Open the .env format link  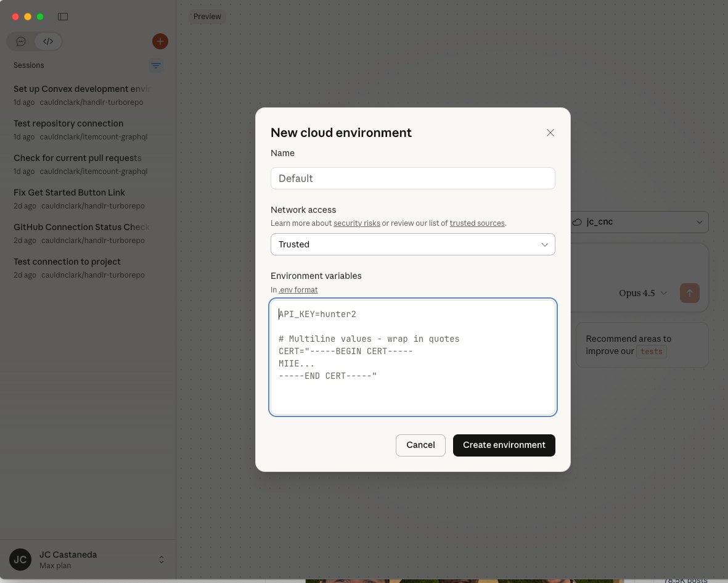[298, 290]
